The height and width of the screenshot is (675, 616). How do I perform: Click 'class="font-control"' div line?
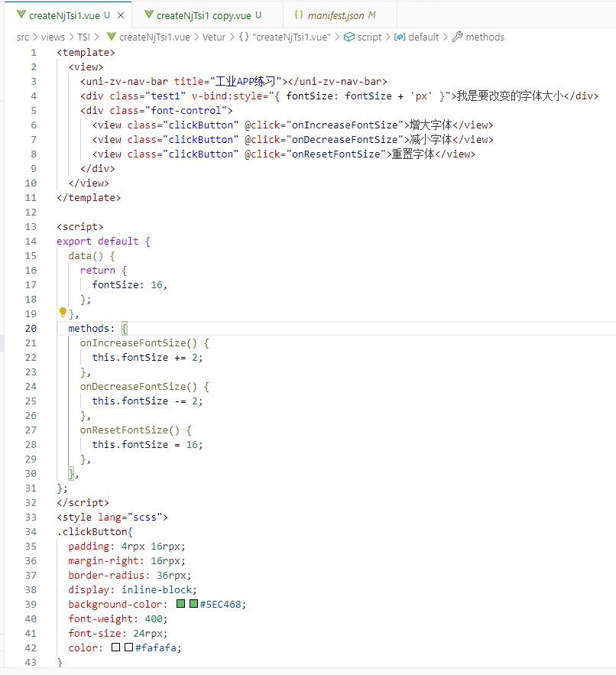tap(156, 111)
